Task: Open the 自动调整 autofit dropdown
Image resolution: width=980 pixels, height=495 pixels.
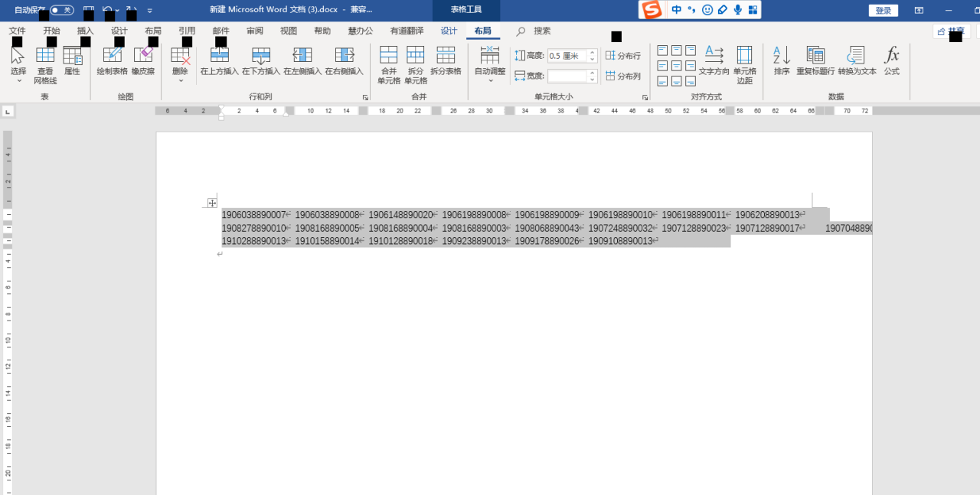Action: pos(490,64)
